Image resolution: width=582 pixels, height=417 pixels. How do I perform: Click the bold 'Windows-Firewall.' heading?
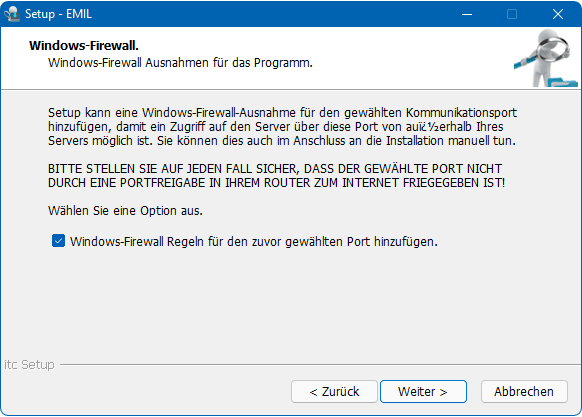pos(84,46)
